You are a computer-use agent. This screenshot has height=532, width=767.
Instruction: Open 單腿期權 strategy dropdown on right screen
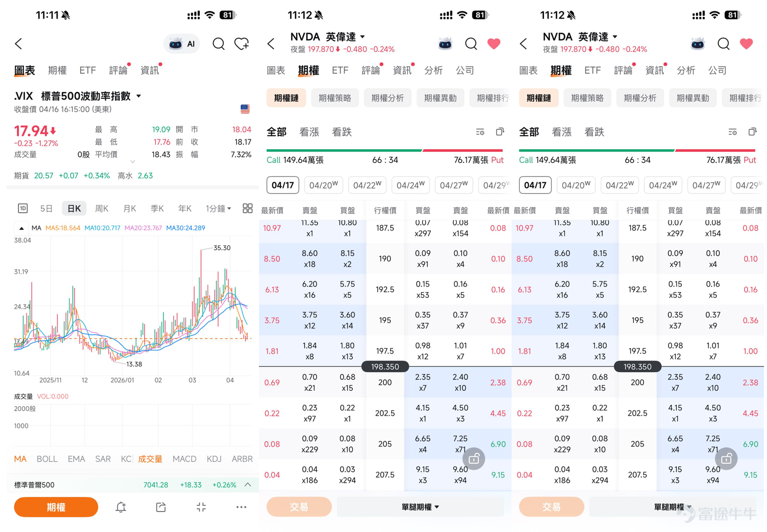click(x=673, y=507)
